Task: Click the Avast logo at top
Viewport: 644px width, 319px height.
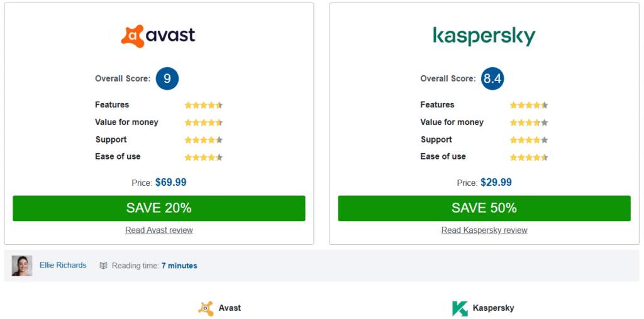Action: tap(158, 36)
